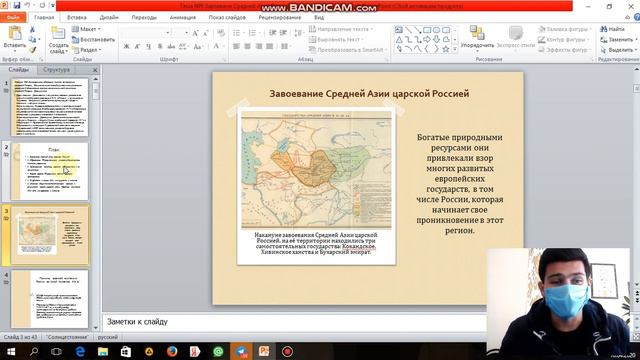Switch to the Переходы ribbon tab
640x360 pixels.
point(144,17)
